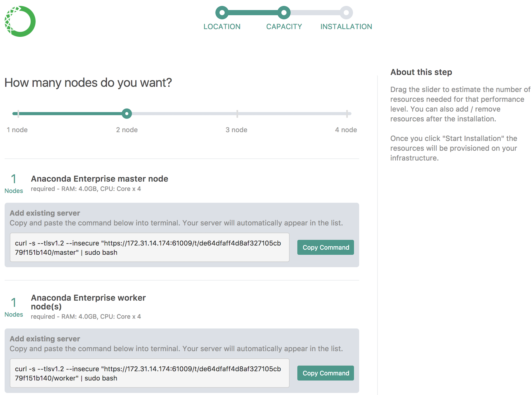Click the "2 node" slider label
Screen dimensions: 532x395
[127, 130]
